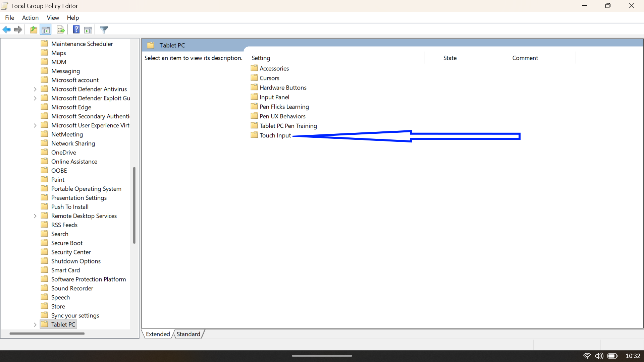The height and width of the screenshot is (362, 644).
Task: Click the Forward navigation arrow
Action: point(18,29)
